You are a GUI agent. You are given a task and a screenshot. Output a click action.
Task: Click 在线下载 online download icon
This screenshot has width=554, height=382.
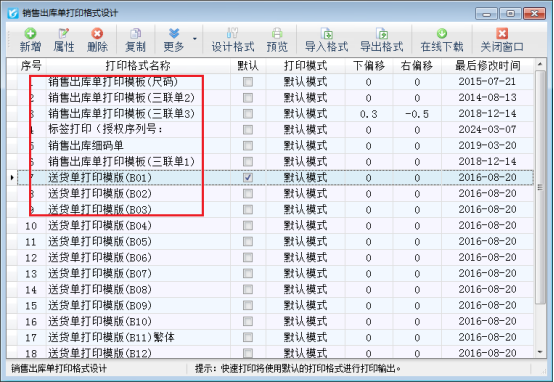pos(442,40)
